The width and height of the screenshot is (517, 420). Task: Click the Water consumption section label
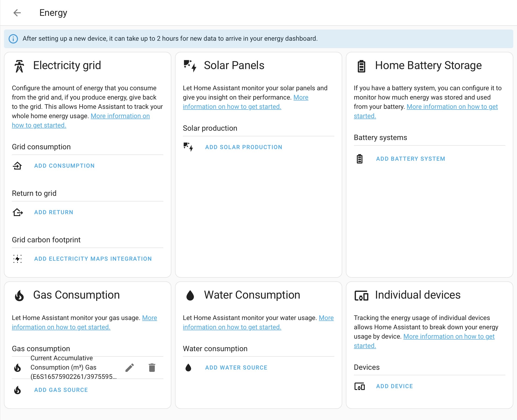tap(215, 349)
